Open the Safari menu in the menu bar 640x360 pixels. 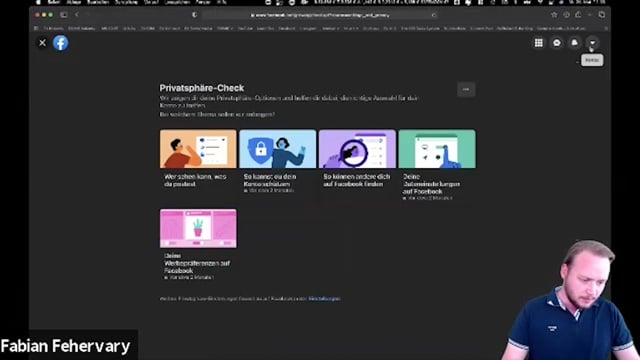point(54,2)
